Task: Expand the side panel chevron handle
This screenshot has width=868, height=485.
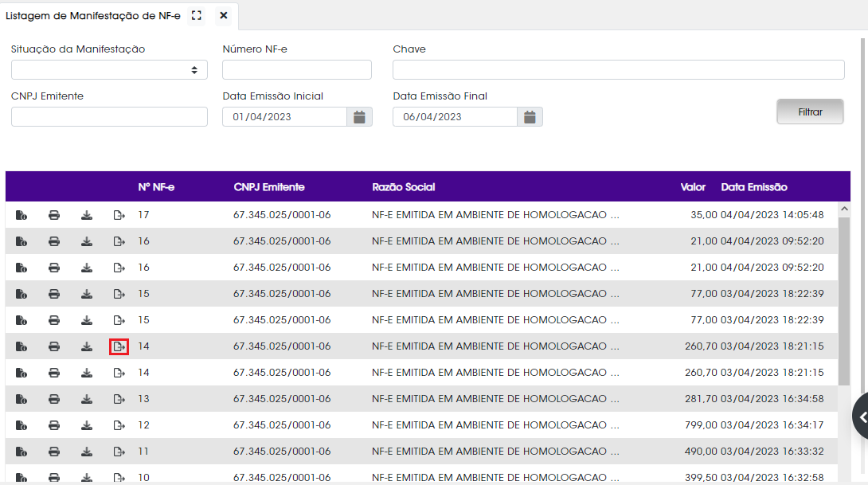Action: (862, 417)
